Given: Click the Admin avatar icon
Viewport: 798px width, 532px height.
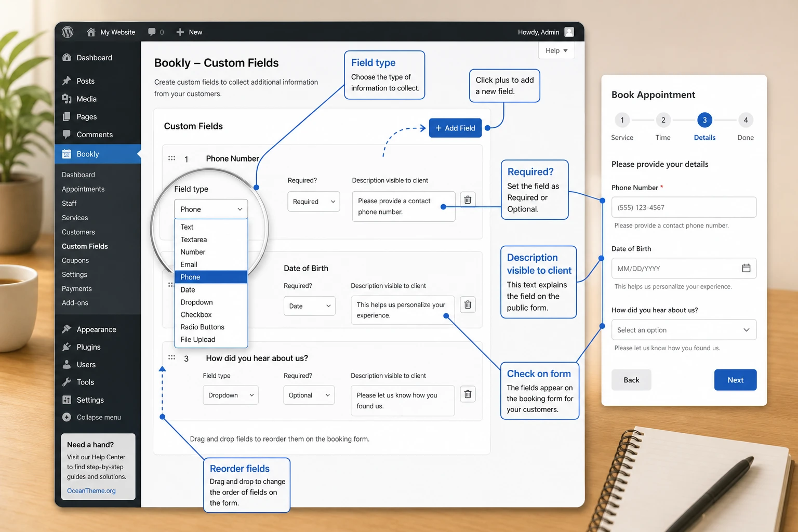Looking at the screenshot, I should coord(569,32).
